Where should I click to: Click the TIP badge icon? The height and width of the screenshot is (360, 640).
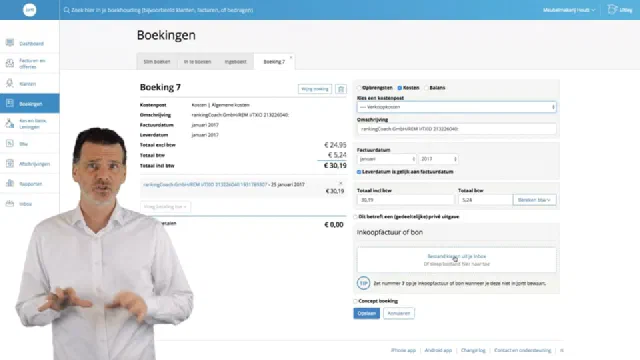(363, 283)
